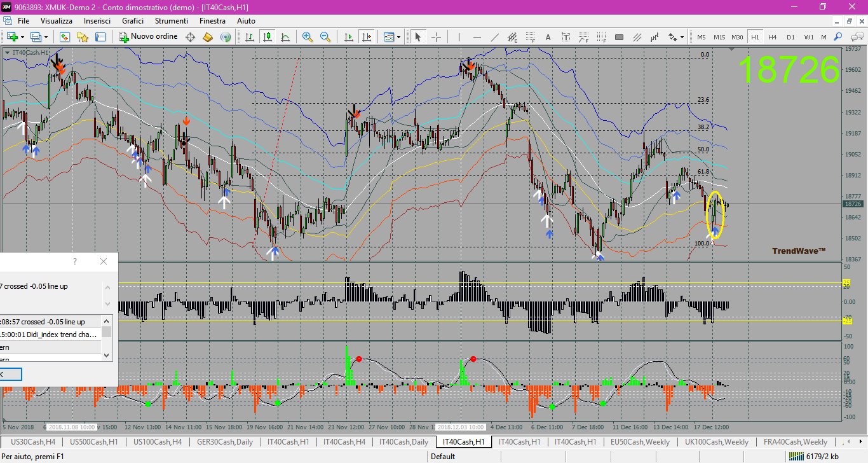
Task: Set timeframe to M5
Action: point(702,37)
